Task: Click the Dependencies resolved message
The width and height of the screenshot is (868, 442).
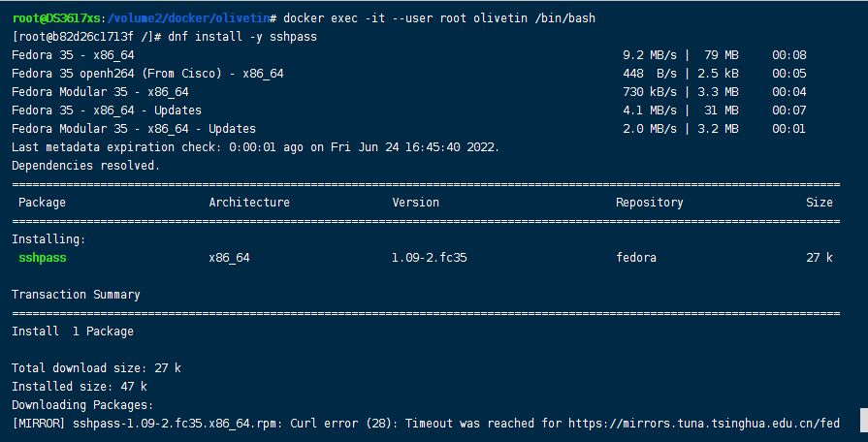Action: point(85,166)
